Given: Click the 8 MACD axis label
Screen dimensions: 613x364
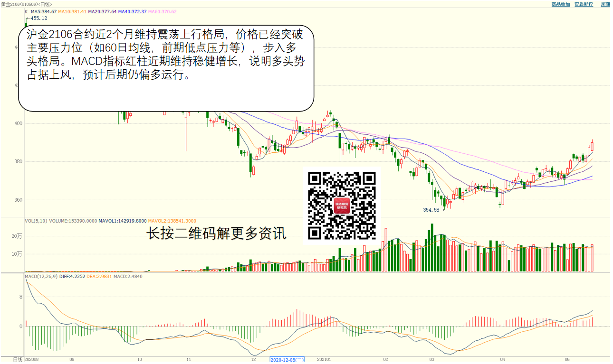Looking at the screenshot, I should click(x=21, y=297).
